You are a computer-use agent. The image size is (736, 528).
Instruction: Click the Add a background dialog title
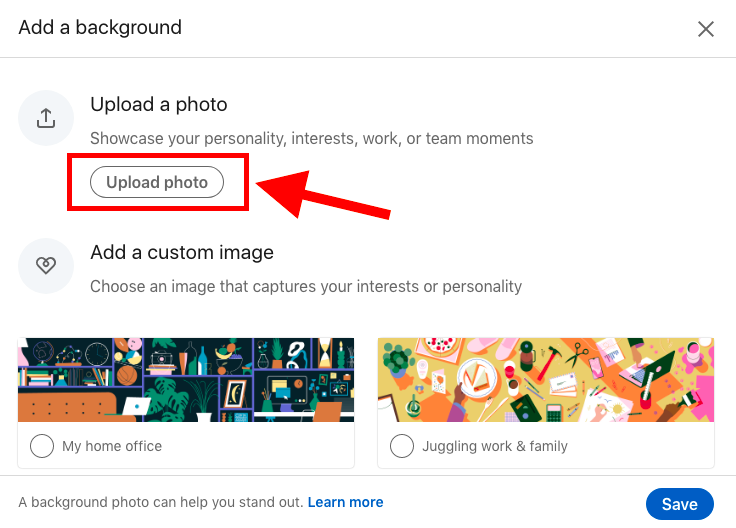[x=100, y=27]
